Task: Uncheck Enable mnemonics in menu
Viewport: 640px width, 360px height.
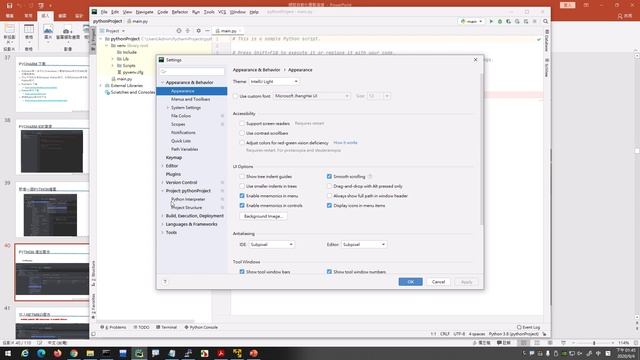Action: click(242, 196)
